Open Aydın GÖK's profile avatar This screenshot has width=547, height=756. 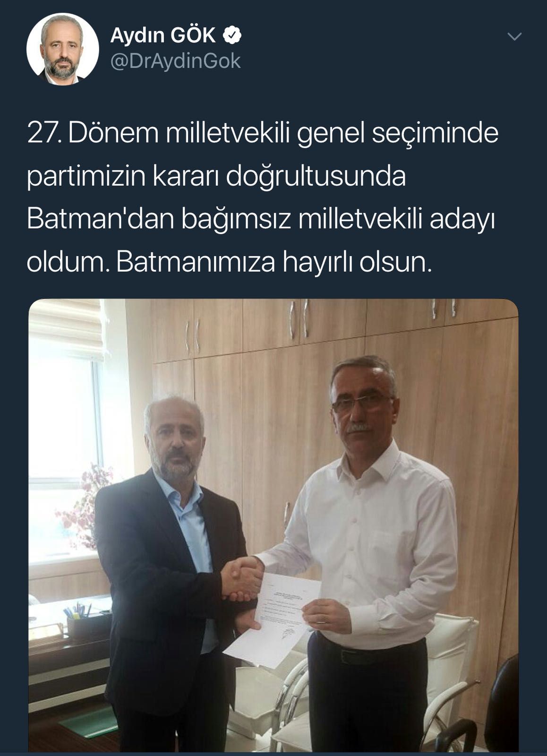(63, 49)
